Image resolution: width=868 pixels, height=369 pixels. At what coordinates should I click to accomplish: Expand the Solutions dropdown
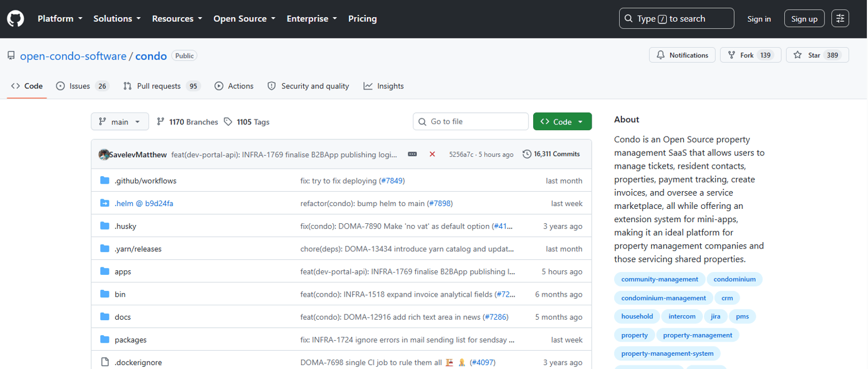point(117,18)
